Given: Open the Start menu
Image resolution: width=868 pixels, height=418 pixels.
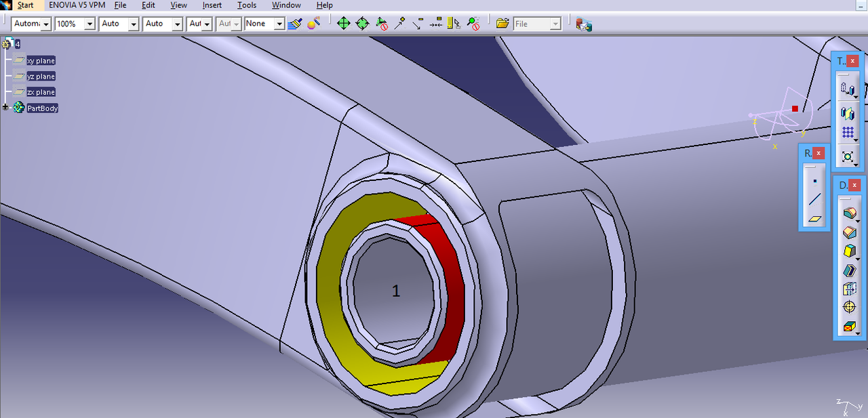Looking at the screenshot, I should coord(26,5).
